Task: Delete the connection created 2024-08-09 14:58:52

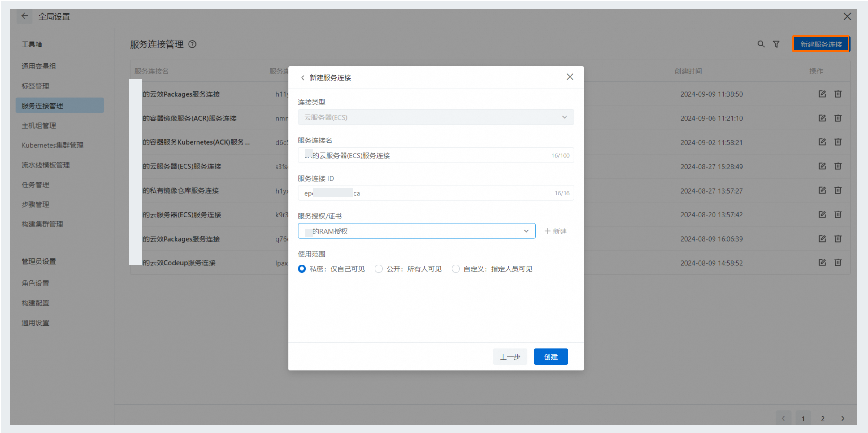Action: pos(838,262)
